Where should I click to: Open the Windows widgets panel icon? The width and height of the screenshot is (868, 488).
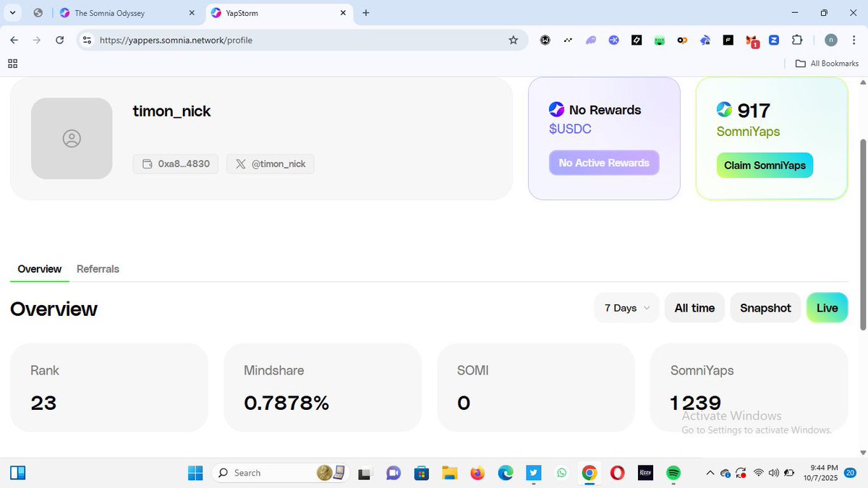tap(18, 473)
